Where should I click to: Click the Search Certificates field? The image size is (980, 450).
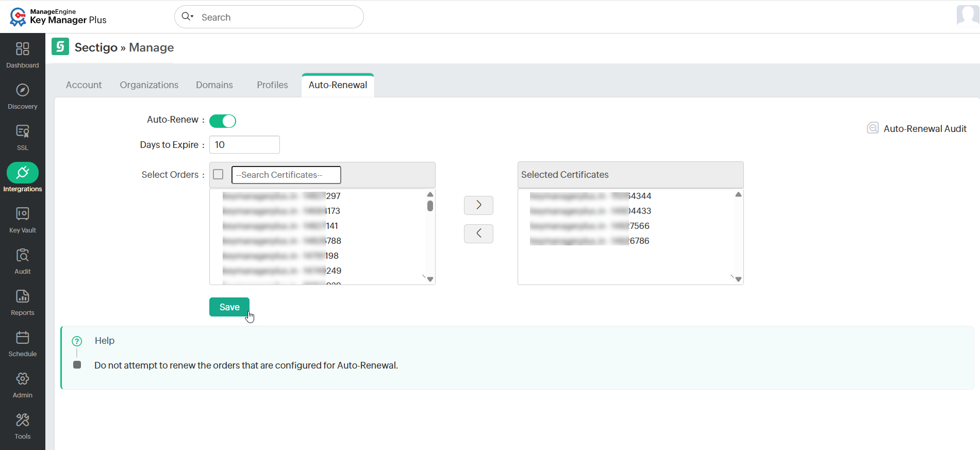(286, 175)
